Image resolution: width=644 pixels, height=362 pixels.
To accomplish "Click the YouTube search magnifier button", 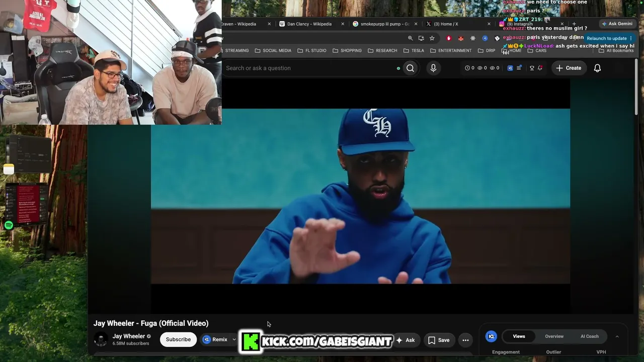I will click(x=410, y=68).
